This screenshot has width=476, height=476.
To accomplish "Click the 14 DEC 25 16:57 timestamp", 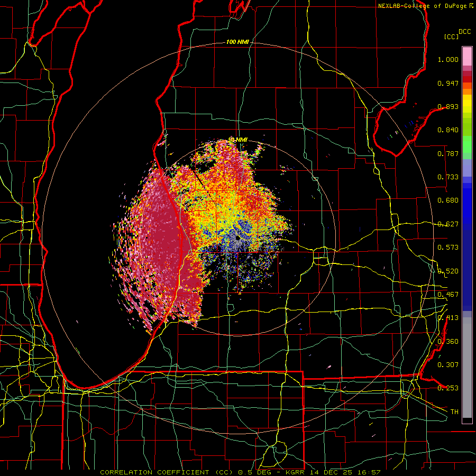I will (x=344, y=472).
